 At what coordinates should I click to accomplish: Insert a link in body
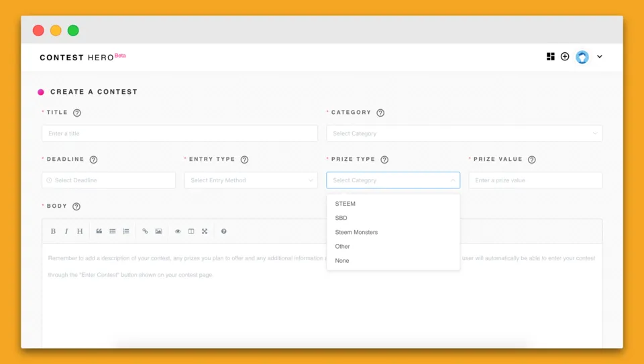(x=145, y=231)
